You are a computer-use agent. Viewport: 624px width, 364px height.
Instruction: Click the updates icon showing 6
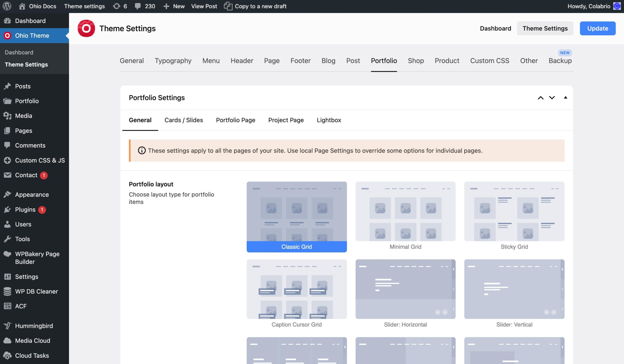pos(116,6)
